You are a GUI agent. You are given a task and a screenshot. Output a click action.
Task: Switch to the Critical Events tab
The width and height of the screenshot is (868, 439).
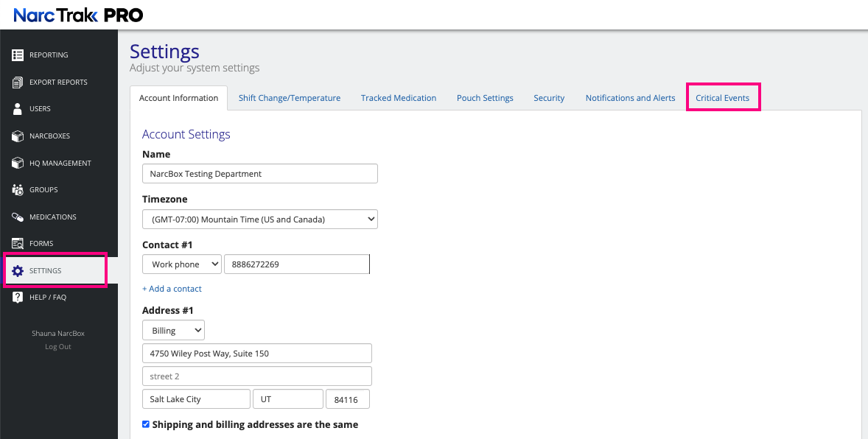(x=722, y=98)
